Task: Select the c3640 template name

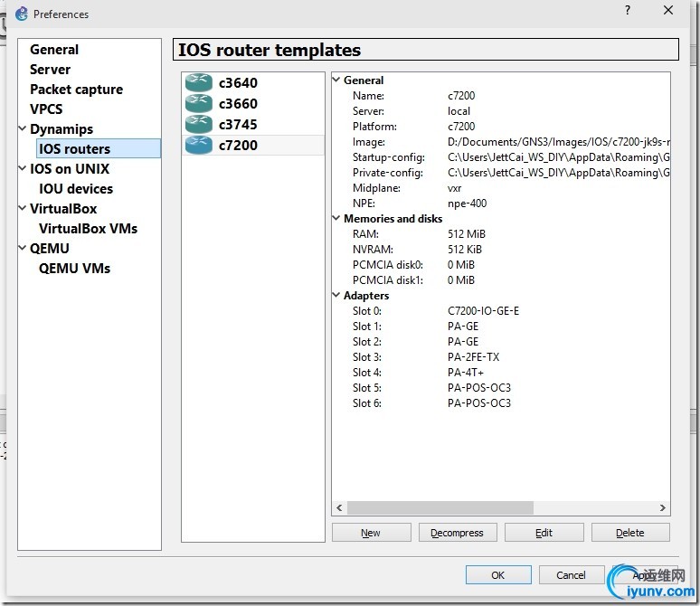Action: (x=238, y=82)
